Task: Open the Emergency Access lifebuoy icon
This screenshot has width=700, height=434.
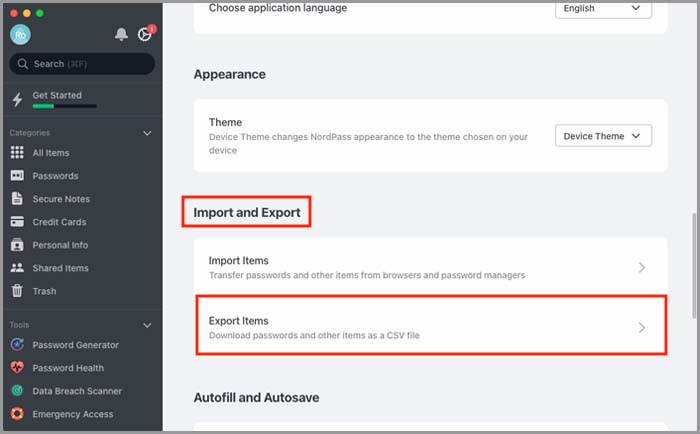Action: (17, 413)
